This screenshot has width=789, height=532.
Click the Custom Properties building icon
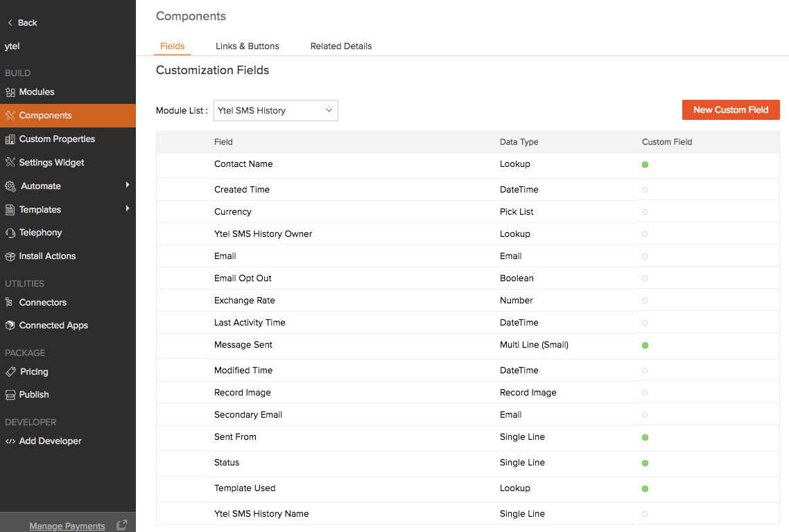point(10,139)
